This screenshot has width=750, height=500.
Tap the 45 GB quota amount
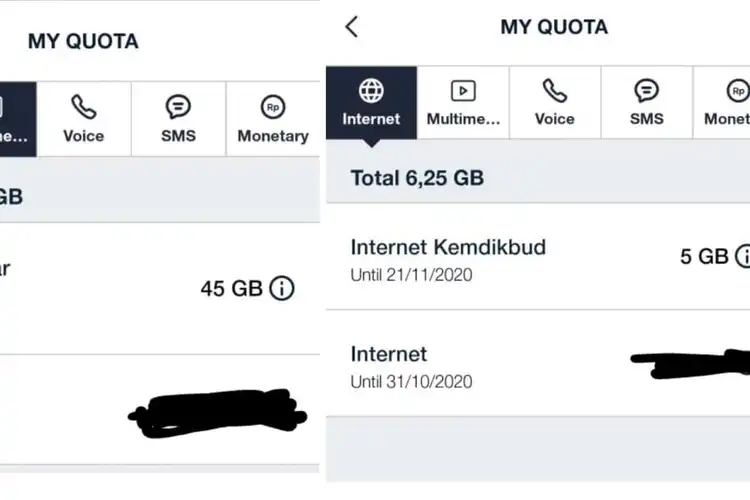[x=232, y=289]
